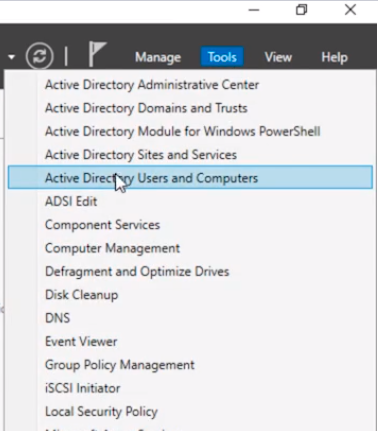378x431 pixels.
Task: Open the Manage menu
Action: pos(158,57)
